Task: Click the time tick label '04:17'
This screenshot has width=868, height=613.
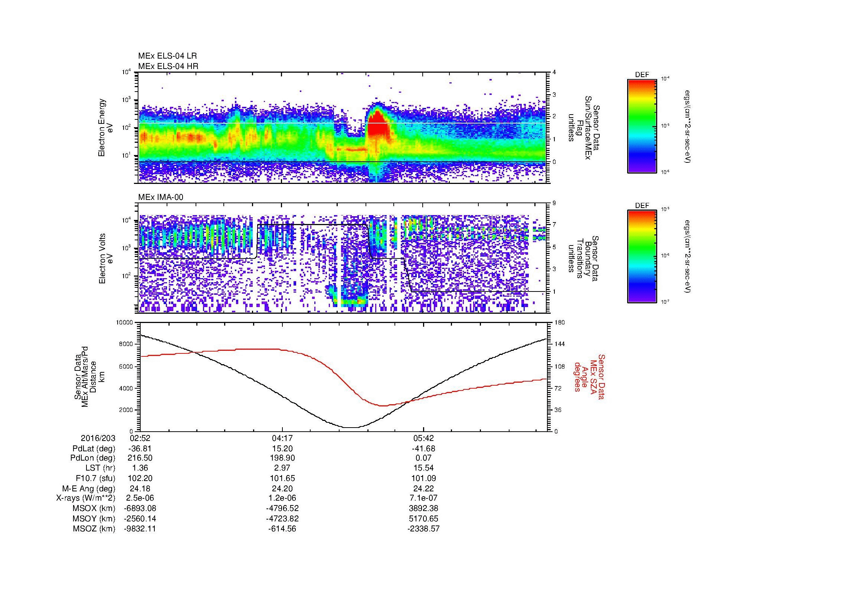Action: [282, 438]
